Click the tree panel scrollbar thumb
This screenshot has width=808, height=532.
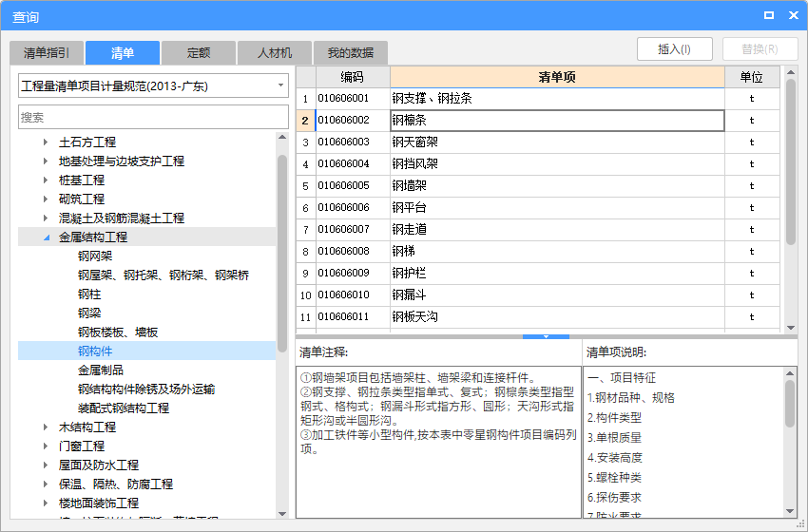[282, 253]
